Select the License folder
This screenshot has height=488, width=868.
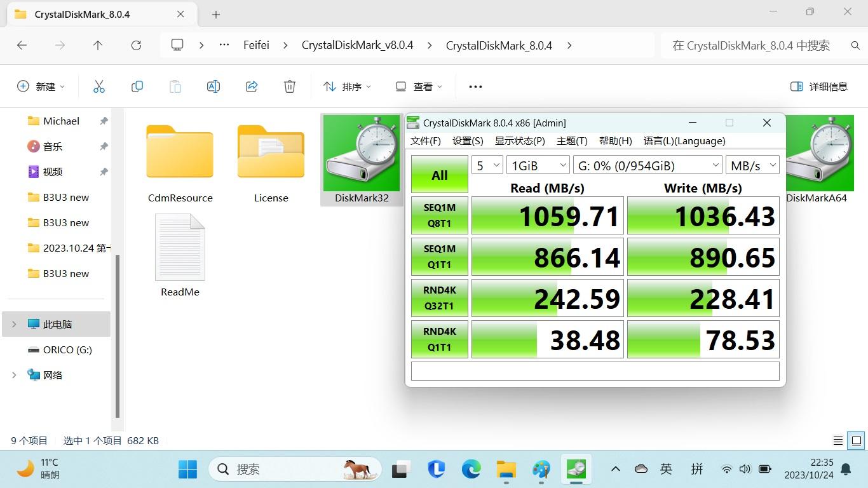(x=271, y=164)
